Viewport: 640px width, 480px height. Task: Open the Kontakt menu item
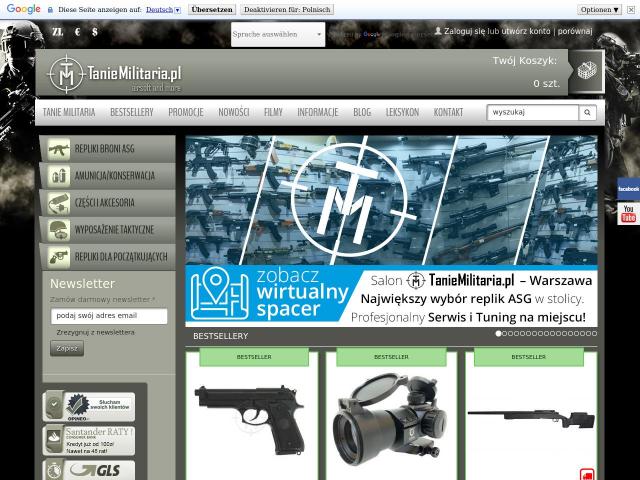pyautogui.click(x=448, y=112)
